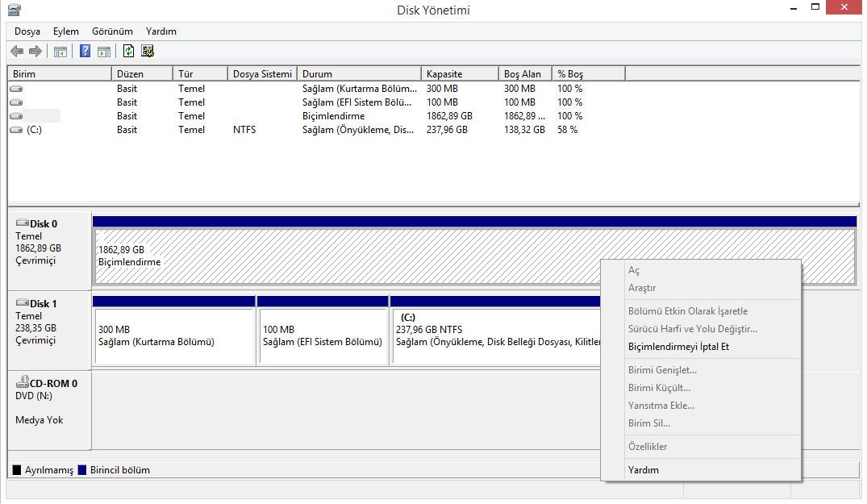Viewport: 867px width, 504px height.
Task: Click the Medya Yok text
Action: [x=40, y=420]
